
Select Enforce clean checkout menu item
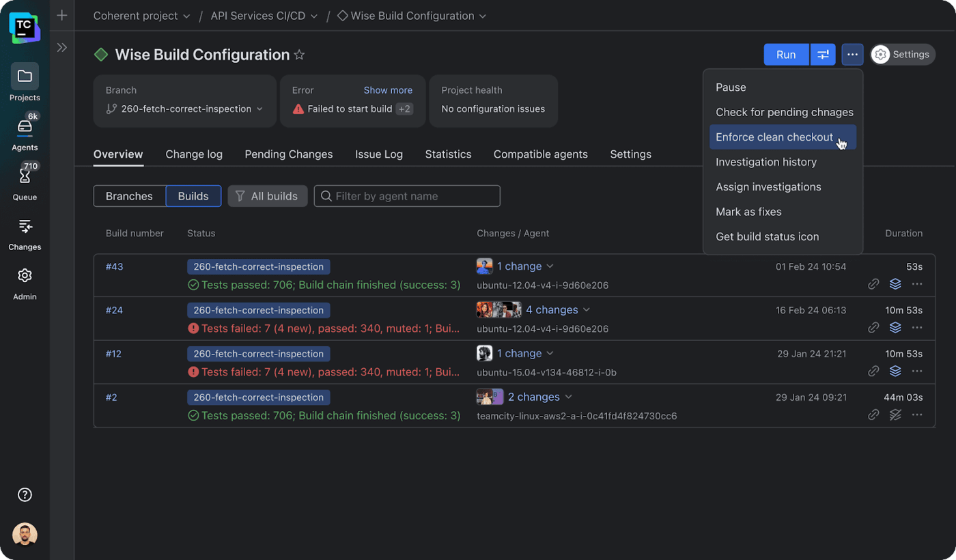[774, 137]
